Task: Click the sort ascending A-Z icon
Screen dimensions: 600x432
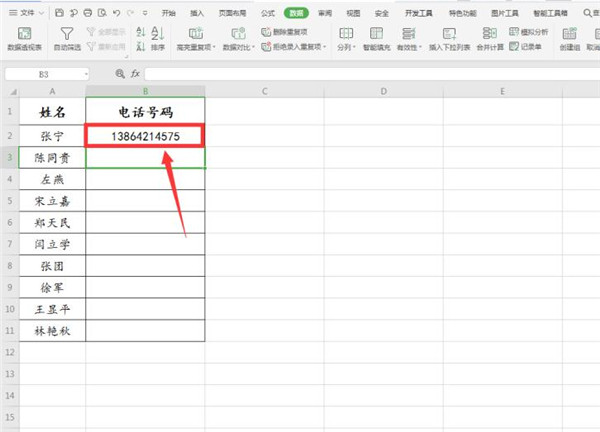Action: point(140,32)
